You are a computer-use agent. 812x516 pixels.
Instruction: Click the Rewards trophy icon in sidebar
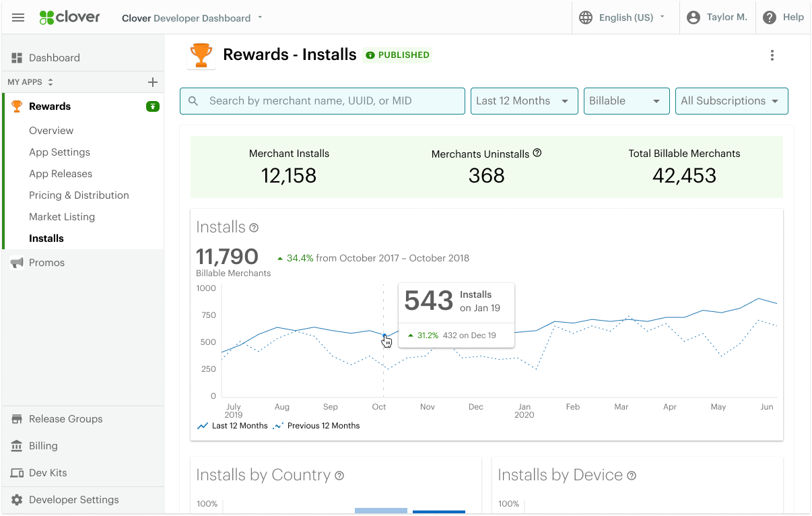[x=17, y=106]
